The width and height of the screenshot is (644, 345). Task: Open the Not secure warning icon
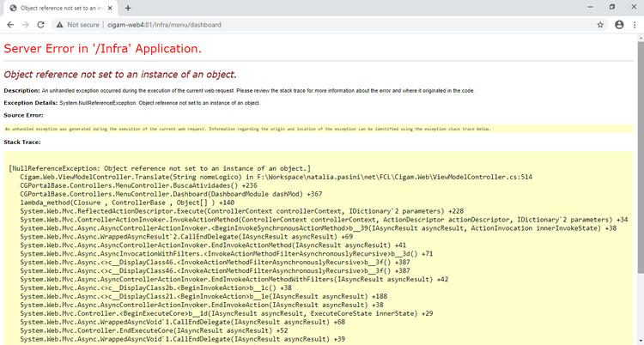click(60, 25)
